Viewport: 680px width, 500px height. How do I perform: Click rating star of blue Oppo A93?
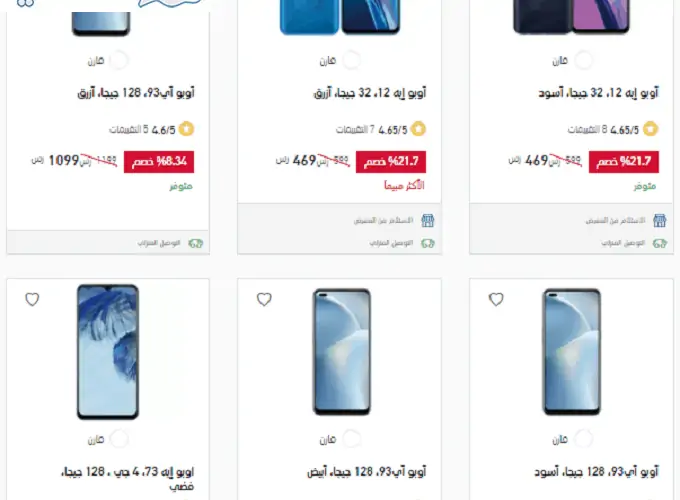coord(186,129)
